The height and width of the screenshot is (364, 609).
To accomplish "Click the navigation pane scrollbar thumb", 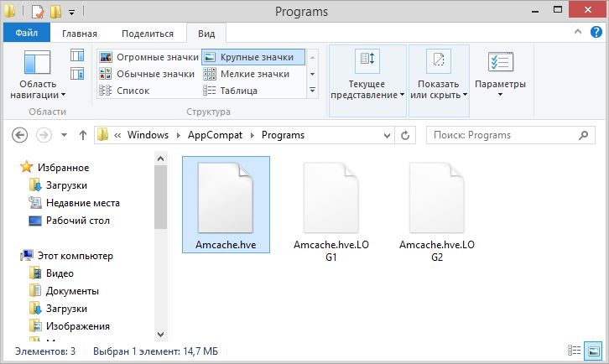I will (160, 197).
